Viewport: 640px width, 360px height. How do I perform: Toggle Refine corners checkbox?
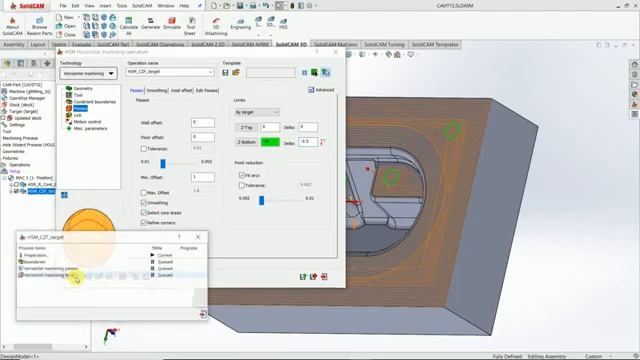[144, 223]
